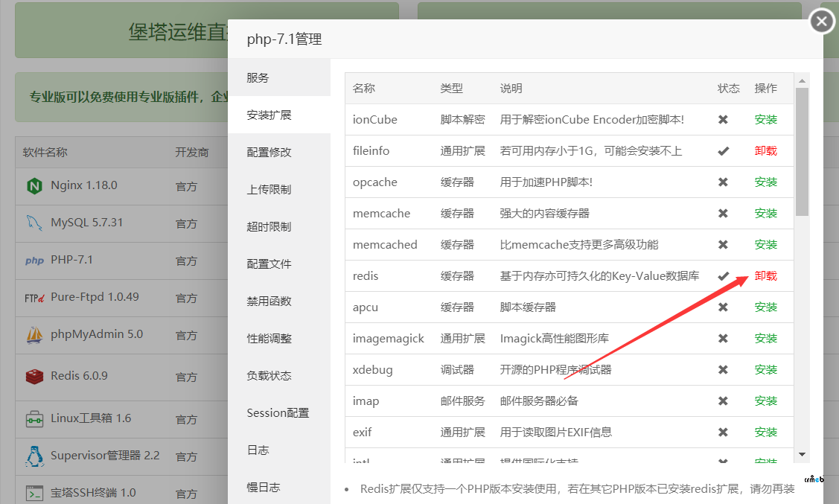
Task: Click the Supervisor penguin icon
Action: pyautogui.click(x=34, y=456)
